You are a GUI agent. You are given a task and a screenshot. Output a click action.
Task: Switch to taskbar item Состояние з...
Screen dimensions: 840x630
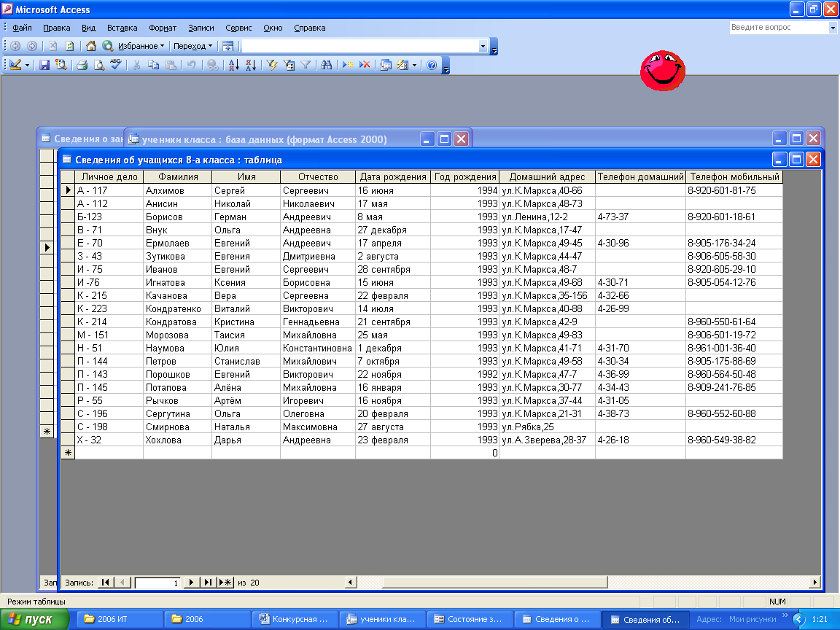470,619
